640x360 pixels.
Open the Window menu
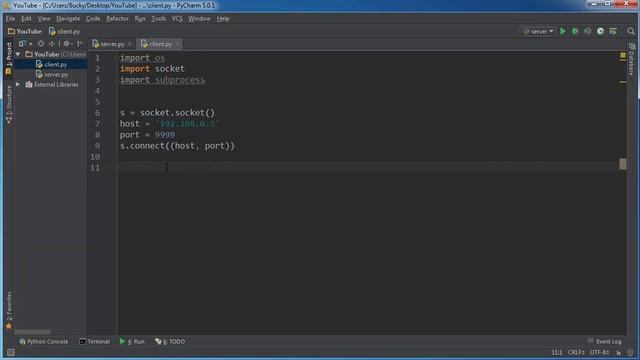coord(199,19)
